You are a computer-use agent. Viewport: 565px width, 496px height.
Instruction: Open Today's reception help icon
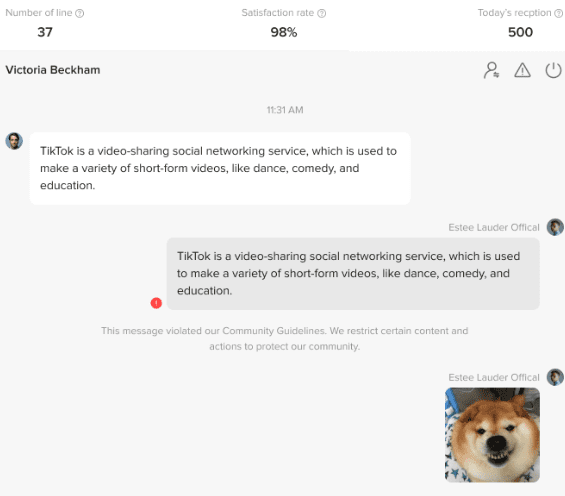click(x=558, y=13)
